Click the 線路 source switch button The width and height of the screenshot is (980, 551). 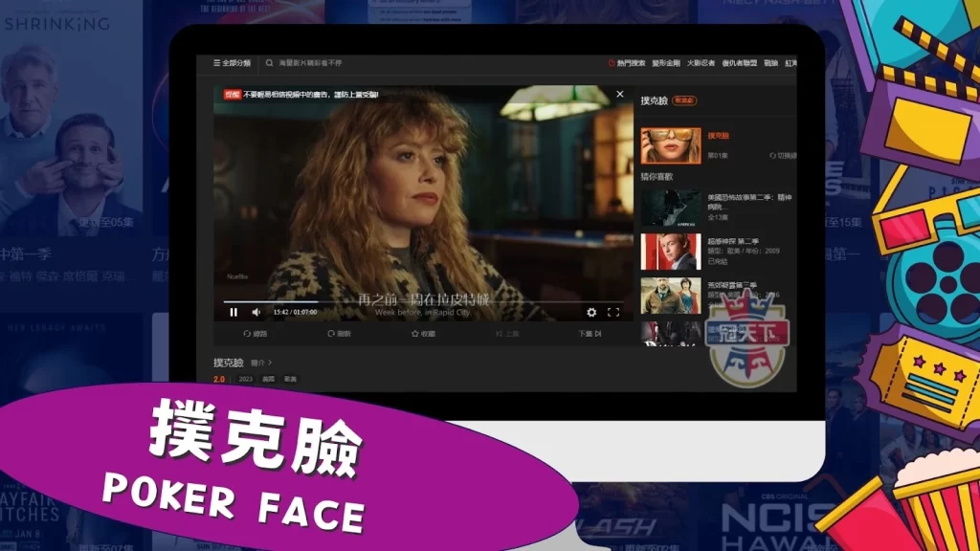[256, 334]
